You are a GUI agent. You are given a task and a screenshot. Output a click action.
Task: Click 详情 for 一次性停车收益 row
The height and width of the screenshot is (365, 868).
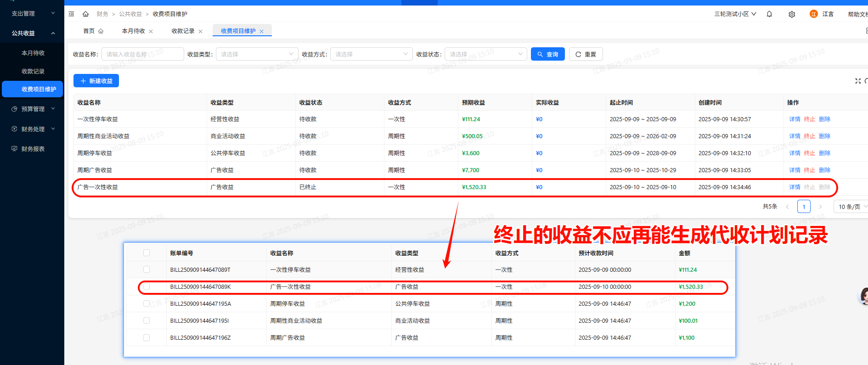795,119
